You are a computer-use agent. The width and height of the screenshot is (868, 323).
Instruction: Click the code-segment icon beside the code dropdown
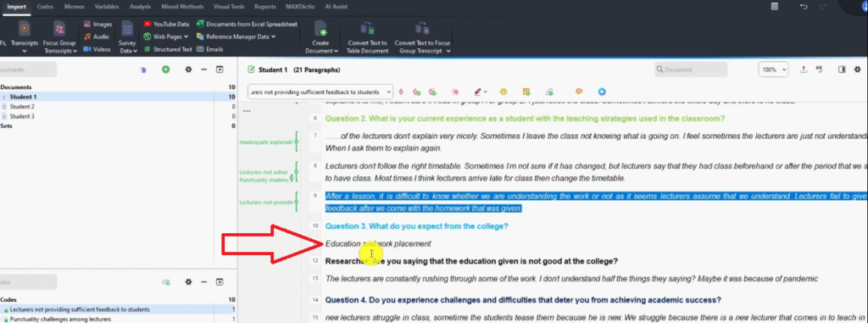[401, 92]
